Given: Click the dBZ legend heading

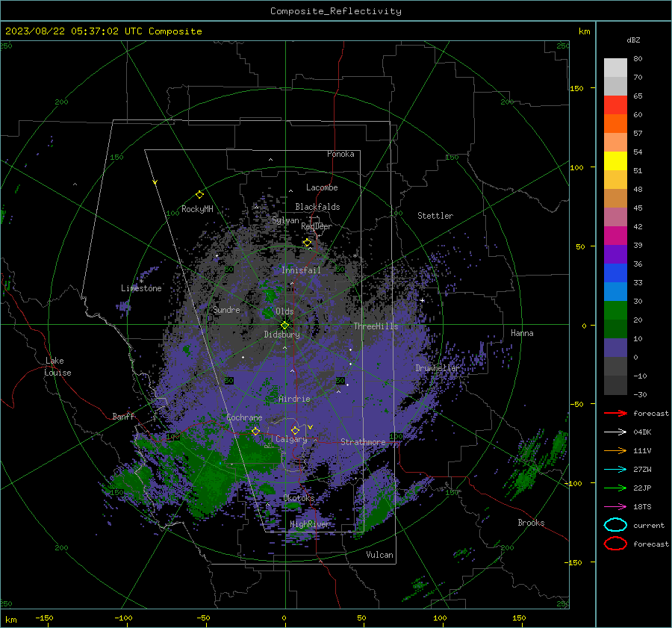Looking at the screenshot, I should [633, 40].
